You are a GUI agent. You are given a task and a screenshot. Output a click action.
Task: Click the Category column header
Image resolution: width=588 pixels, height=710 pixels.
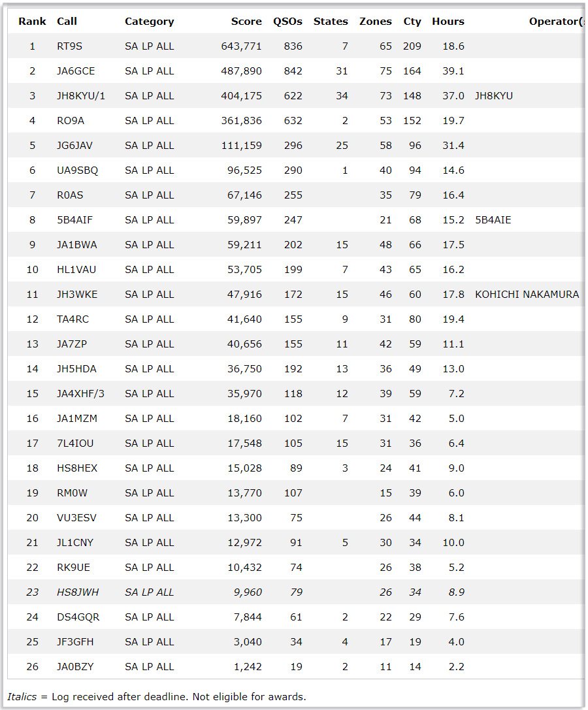coord(149,22)
